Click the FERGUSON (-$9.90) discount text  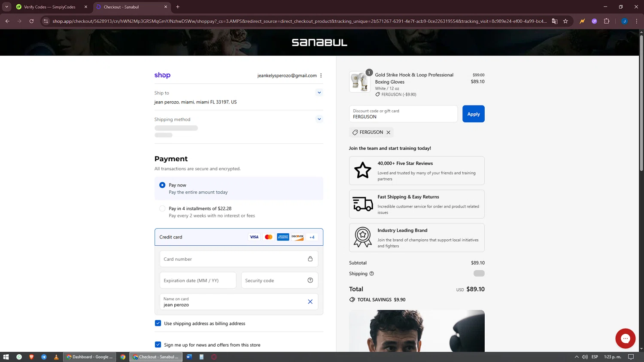click(x=399, y=94)
